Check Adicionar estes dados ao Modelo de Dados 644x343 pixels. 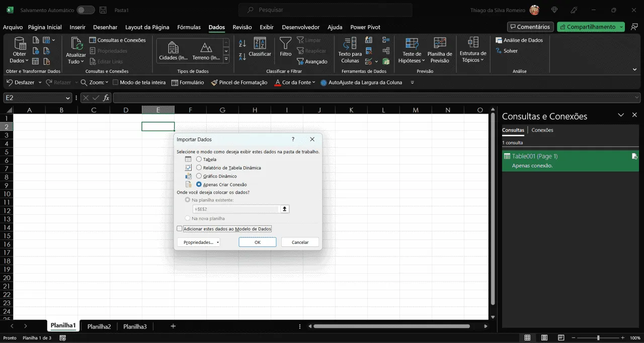(x=180, y=229)
